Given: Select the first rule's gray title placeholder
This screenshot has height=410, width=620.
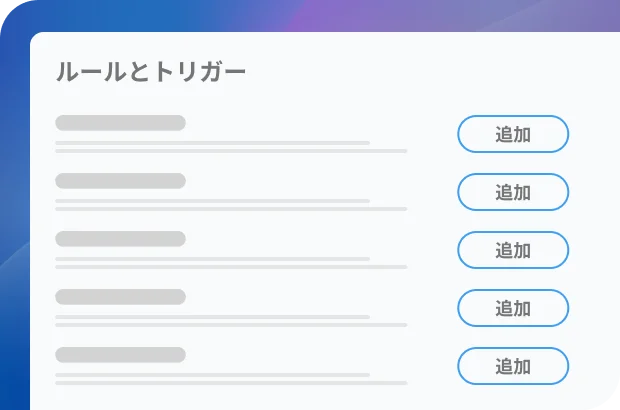Looking at the screenshot, I should tap(121, 123).
